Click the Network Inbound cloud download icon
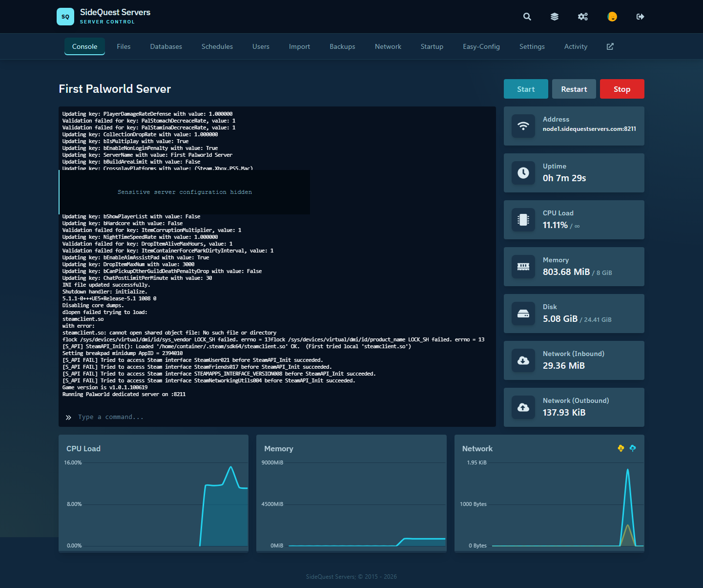Screen dimensions: 703x588 [x=523, y=360]
